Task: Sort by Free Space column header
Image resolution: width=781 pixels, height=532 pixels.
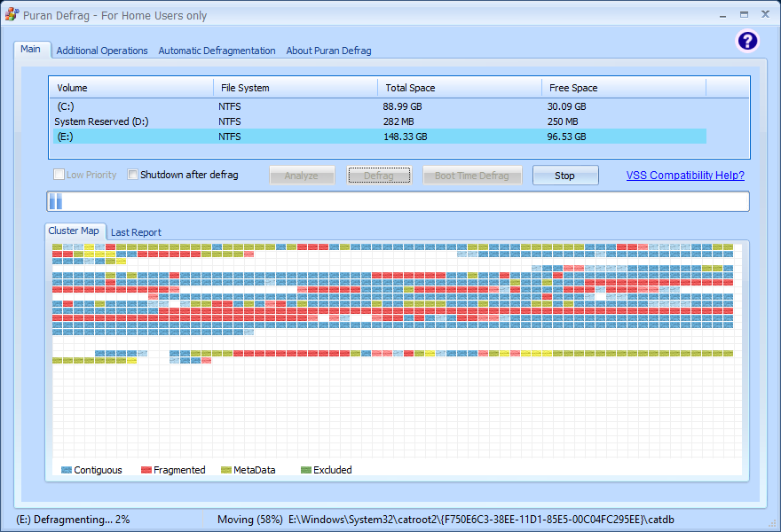Action: point(623,88)
